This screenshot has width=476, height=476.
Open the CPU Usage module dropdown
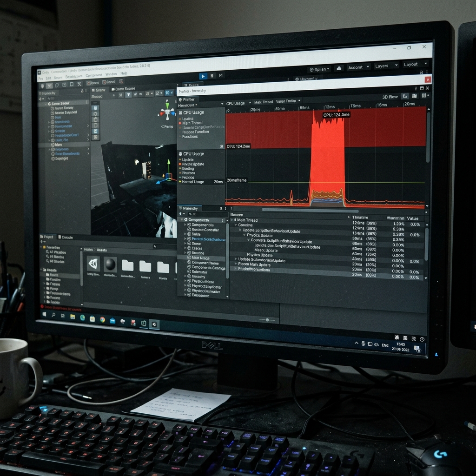click(x=238, y=104)
